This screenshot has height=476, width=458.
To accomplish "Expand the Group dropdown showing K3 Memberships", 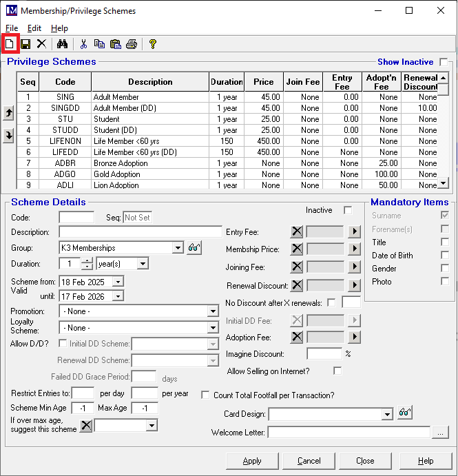I will pyautogui.click(x=178, y=248).
